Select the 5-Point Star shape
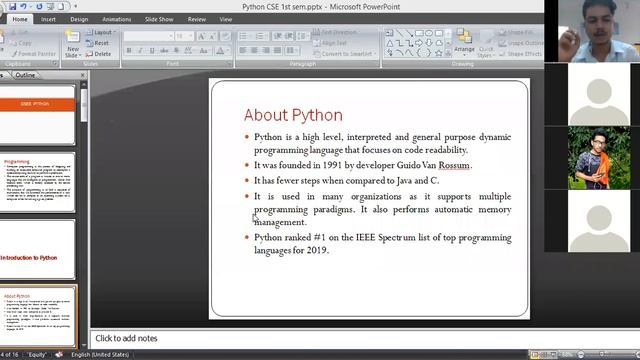This screenshot has width=640, height=360. tap(439, 53)
